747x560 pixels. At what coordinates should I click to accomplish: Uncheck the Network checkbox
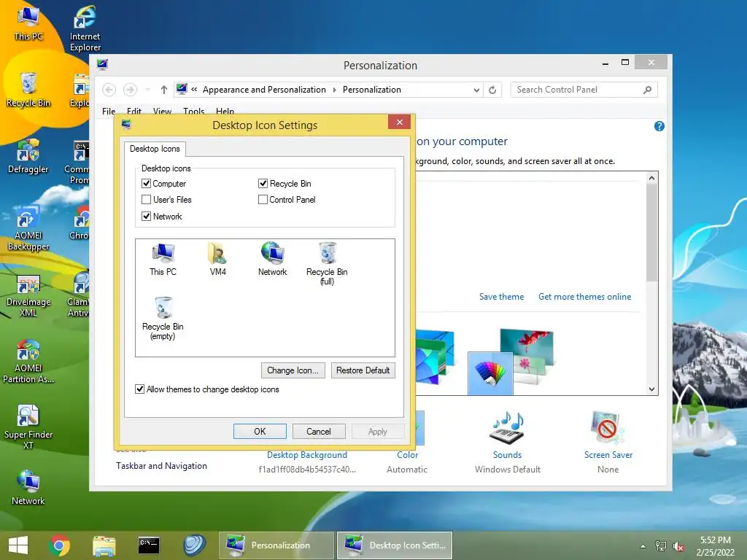[x=146, y=216]
